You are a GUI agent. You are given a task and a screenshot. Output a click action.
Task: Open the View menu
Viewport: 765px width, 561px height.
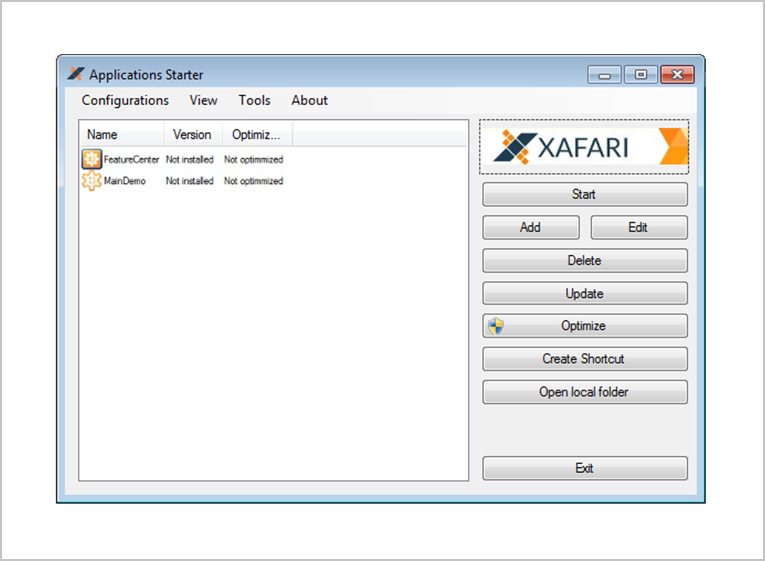coord(203,100)
